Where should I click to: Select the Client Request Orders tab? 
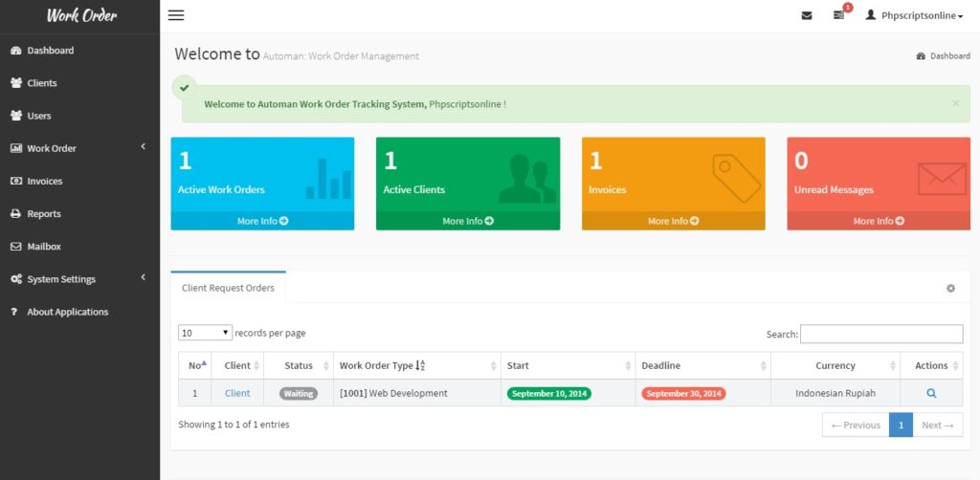228,288
